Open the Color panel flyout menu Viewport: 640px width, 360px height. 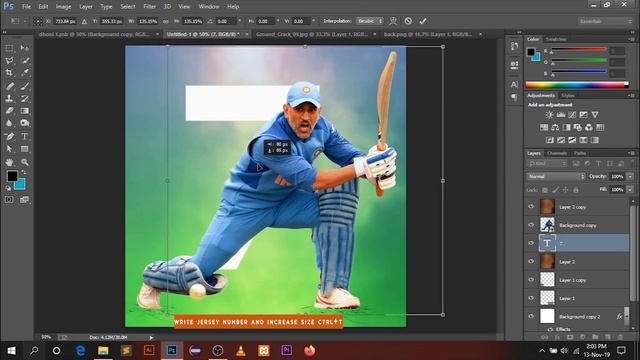tap(631, 39)
